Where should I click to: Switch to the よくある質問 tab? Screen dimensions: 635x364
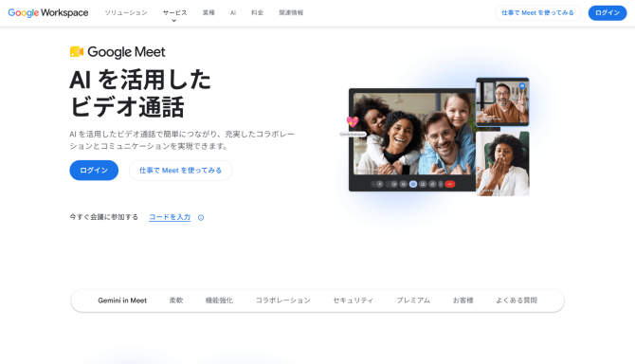(x=517, y=300)
